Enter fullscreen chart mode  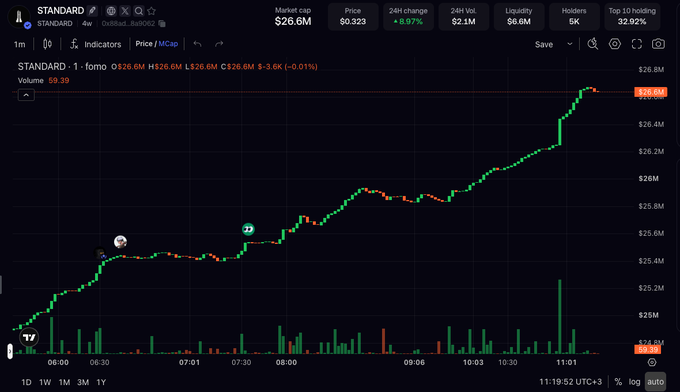(x=637, y=44)
